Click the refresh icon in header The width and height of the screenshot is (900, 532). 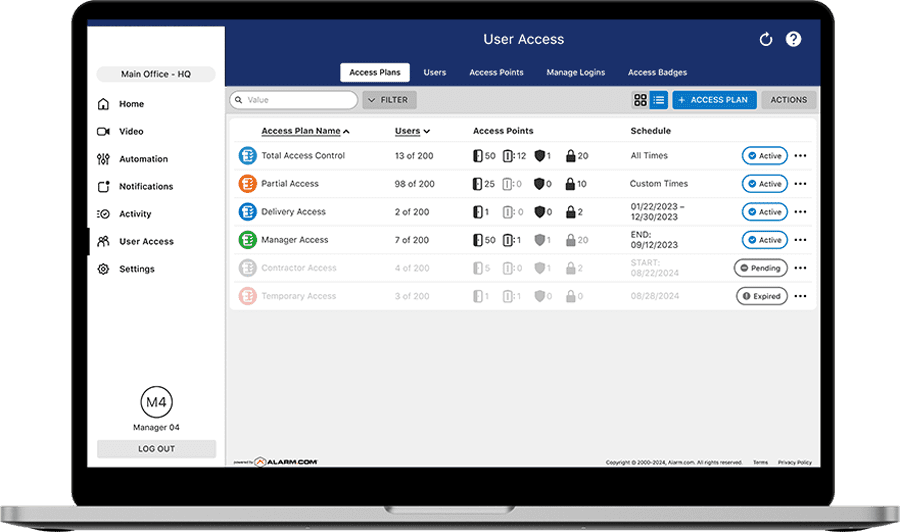tap(766, 40)
